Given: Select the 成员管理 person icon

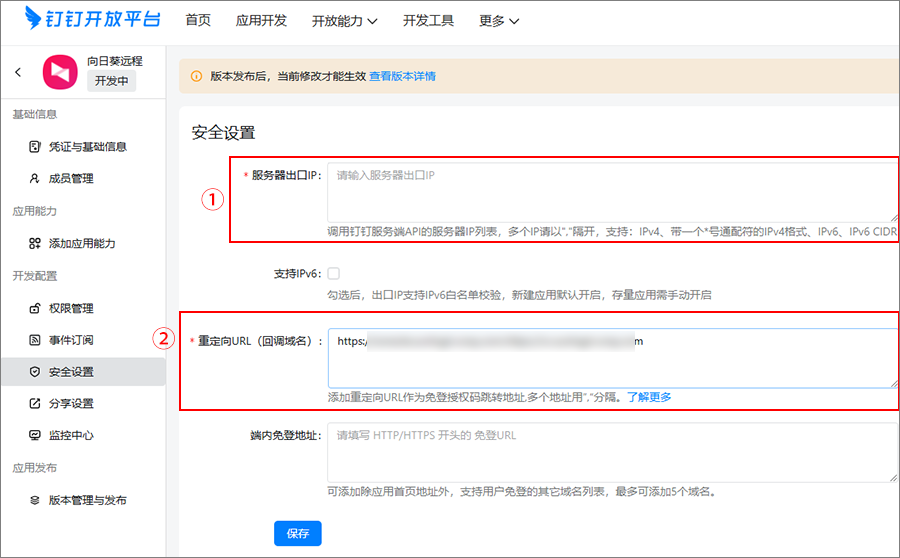Looking at the screenshot, I should pyautogui.click(x=34, y=179).
